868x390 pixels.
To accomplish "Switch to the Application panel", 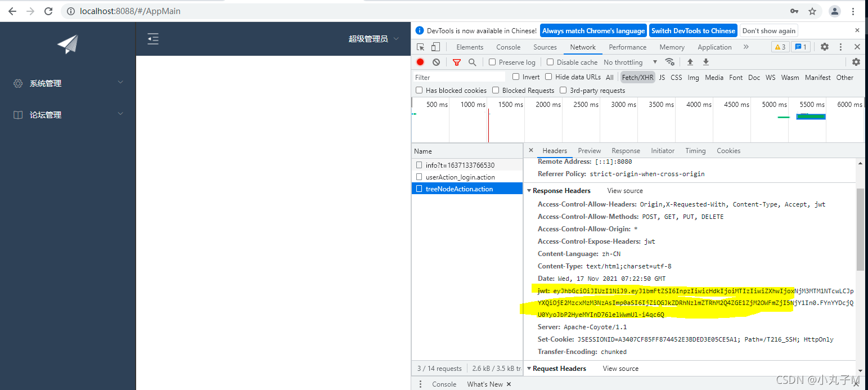I will 714,47.
